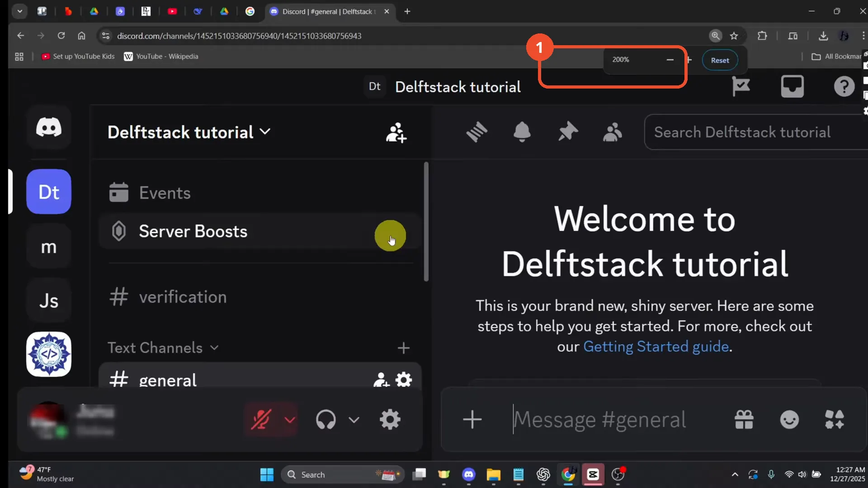Open the Windows Start menu
Viewport: 868px width, 488px height.
pos(267,474)
